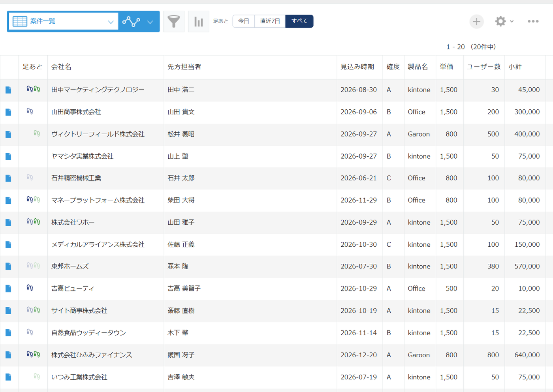The height and width of the screenshot is (392, 553).
Task: Open the filter funnel icon
Action: pos(174,21)
